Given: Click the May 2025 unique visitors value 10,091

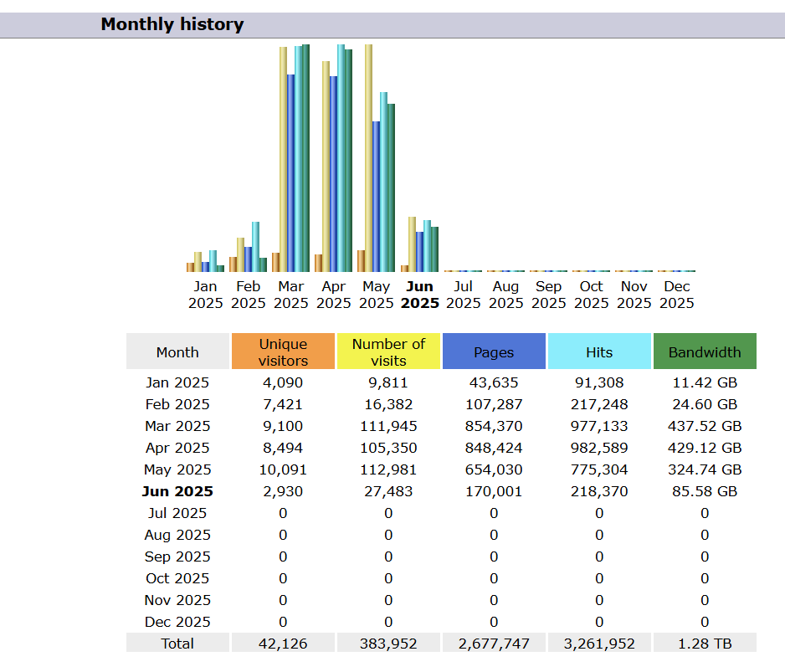Looking at the screenshot, I should (283, 469).
